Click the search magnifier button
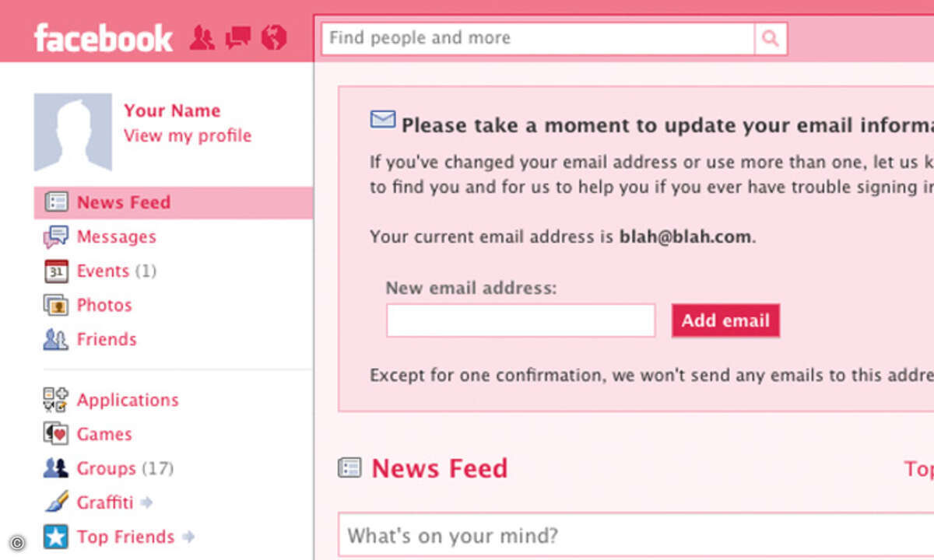 point(771,38)
